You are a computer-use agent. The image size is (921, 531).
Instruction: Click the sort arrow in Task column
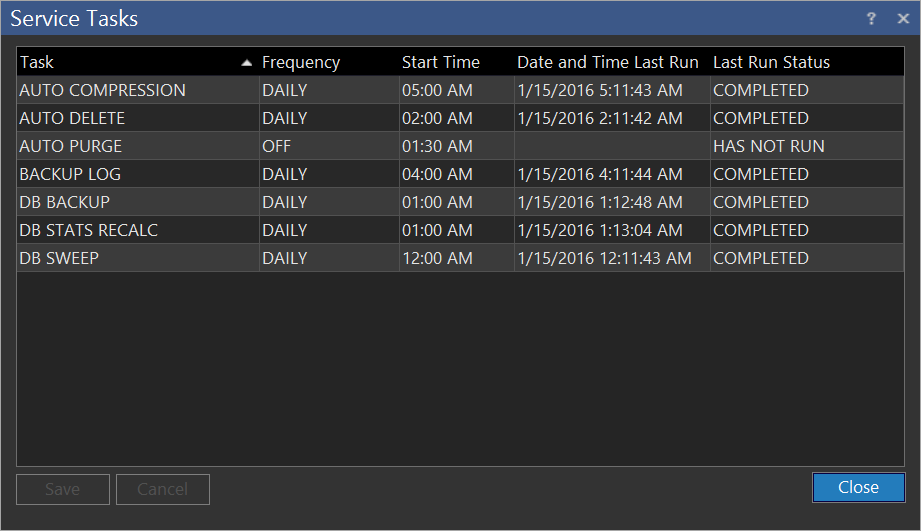246,63
